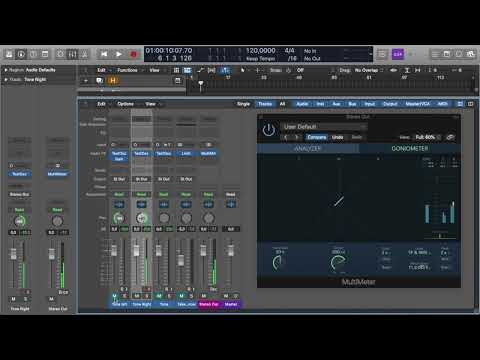Click the Compare button in plug-in header
The width and height of the screenshot is (480, 360).
point(316,137)
